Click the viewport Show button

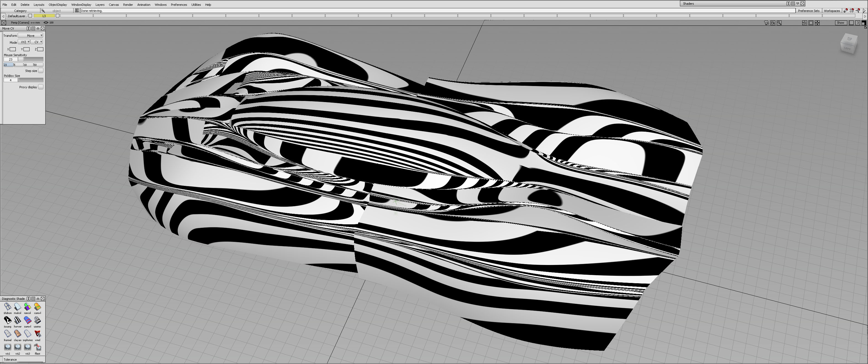pos(840,23)
